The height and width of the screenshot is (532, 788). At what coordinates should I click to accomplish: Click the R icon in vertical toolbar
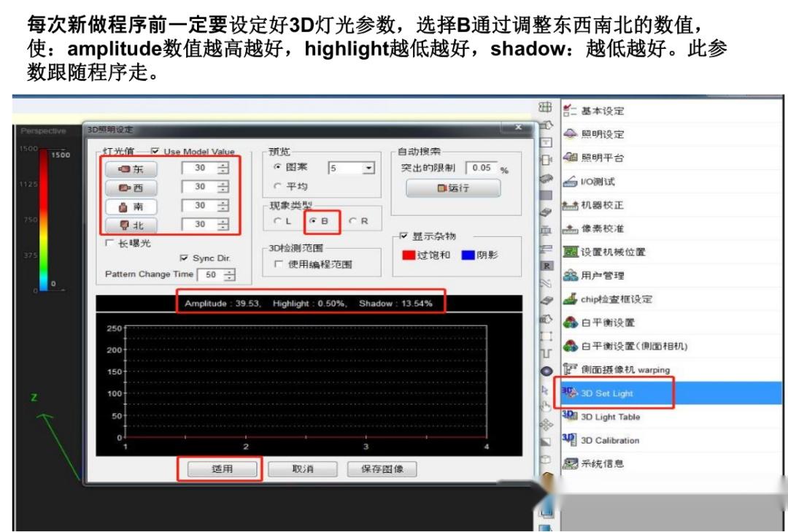tap(546, 266)
